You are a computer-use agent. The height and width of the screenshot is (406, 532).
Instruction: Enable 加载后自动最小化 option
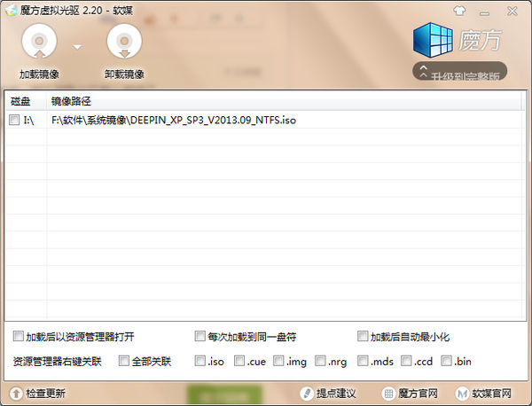click(363, 336)
